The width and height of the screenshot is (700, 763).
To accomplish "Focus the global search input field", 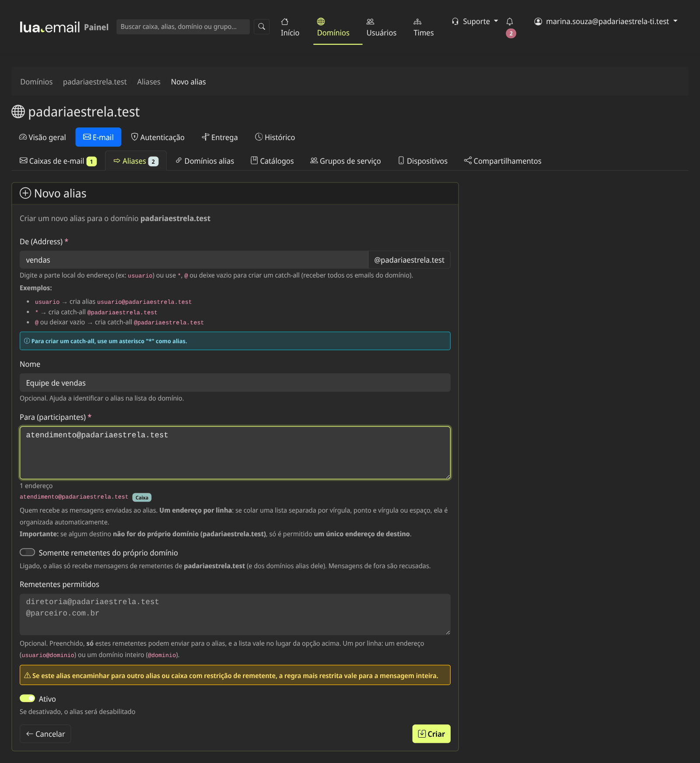I will (x=183, y=27).
